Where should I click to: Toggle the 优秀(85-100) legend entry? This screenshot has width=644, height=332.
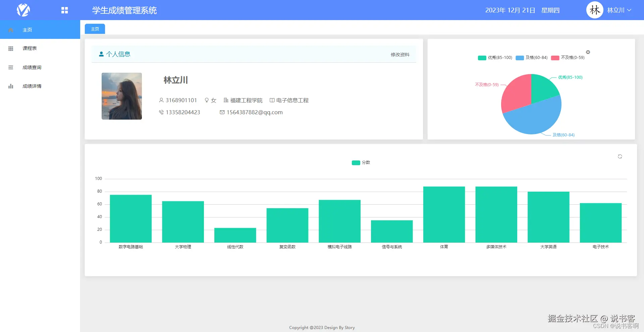495,58
